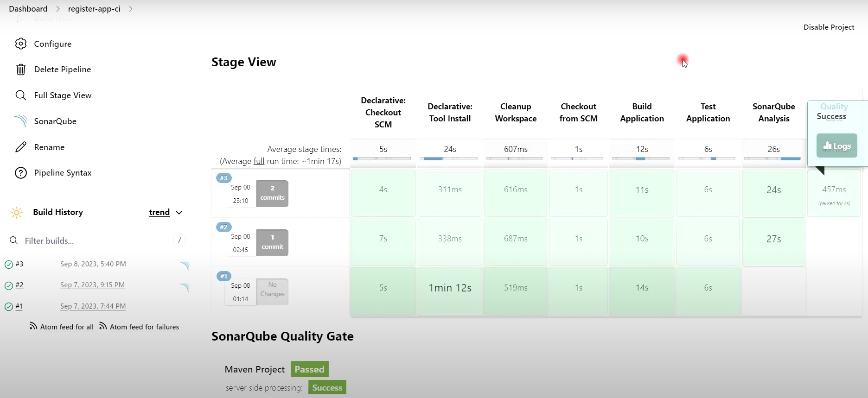Click the slash shortcut key hint in filter box

coord(179,240)
